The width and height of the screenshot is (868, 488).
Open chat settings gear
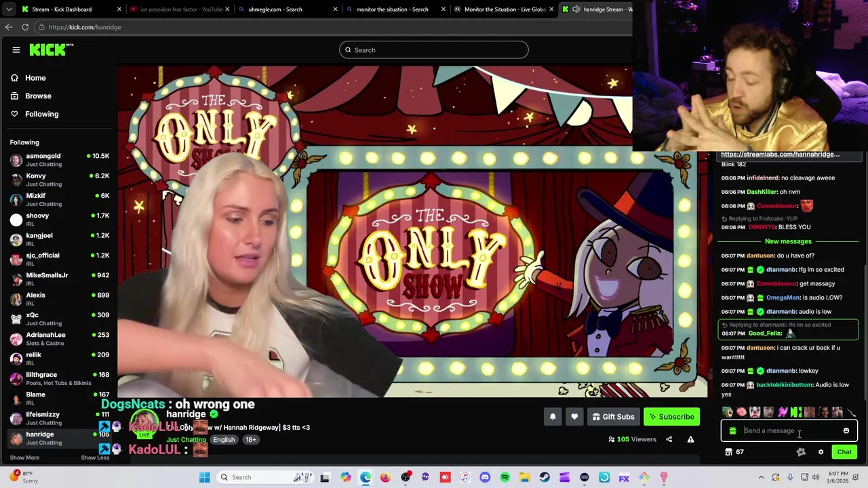click(821, 452)
